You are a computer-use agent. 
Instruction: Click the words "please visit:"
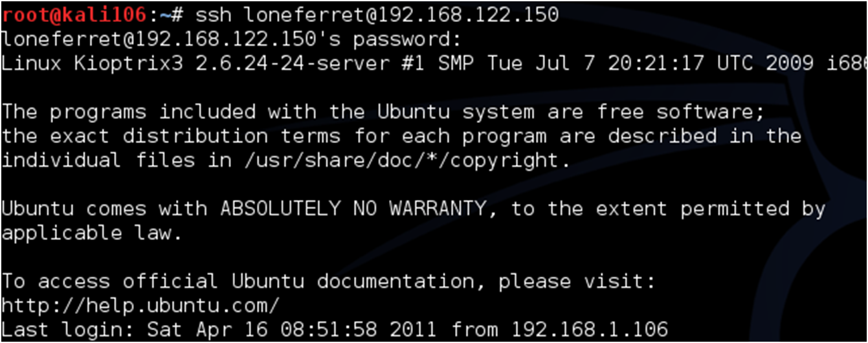(x=577, y=282)
